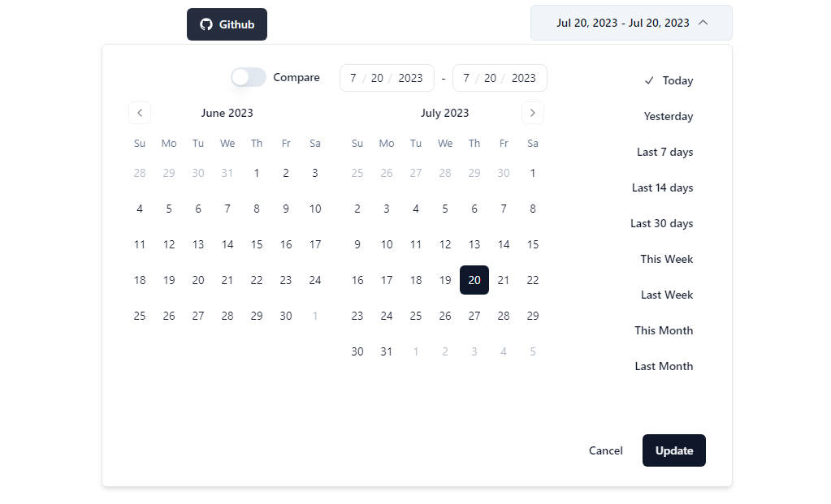831x504 pixels.
Task: Collapse the date picker using the up chevron
Action: tap(703, 22)
